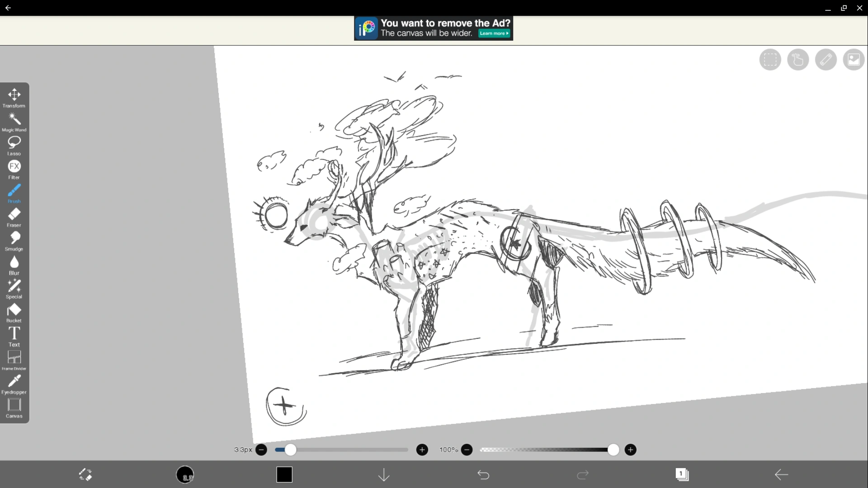Screen dimensions: 868x488
Task: Undo the last stroke
Action: click(483, 475)
